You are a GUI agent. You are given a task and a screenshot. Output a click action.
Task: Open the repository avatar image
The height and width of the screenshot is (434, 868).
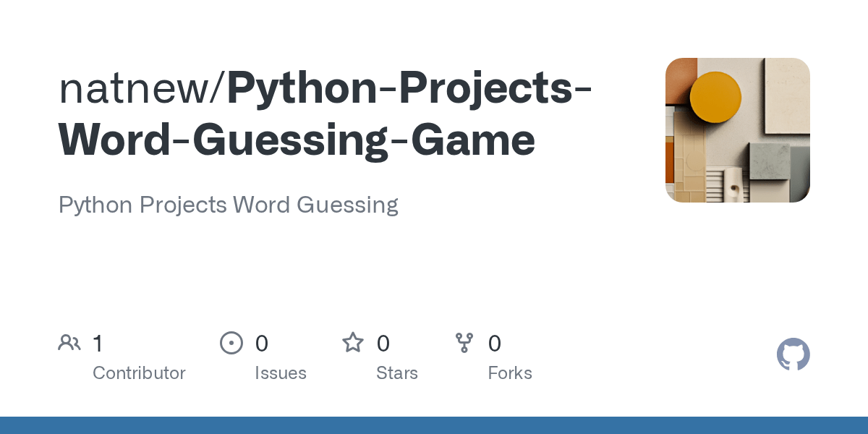[738, 130]
